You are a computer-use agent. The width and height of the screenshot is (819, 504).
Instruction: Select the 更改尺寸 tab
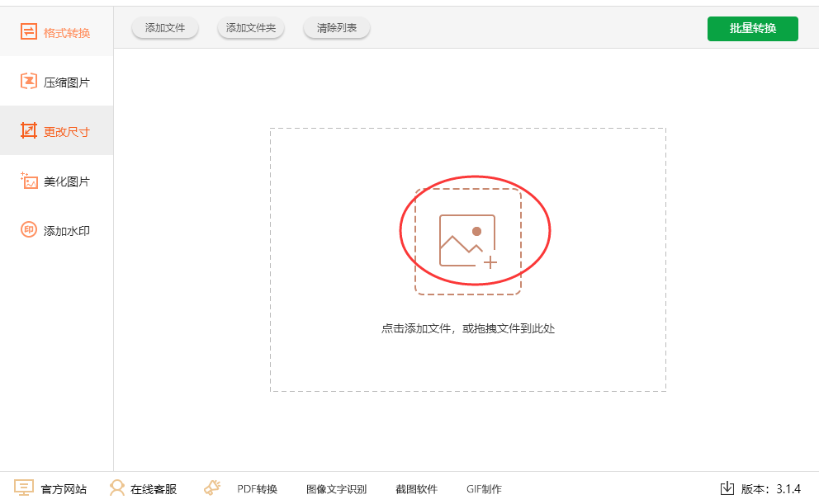click(56, 130)
